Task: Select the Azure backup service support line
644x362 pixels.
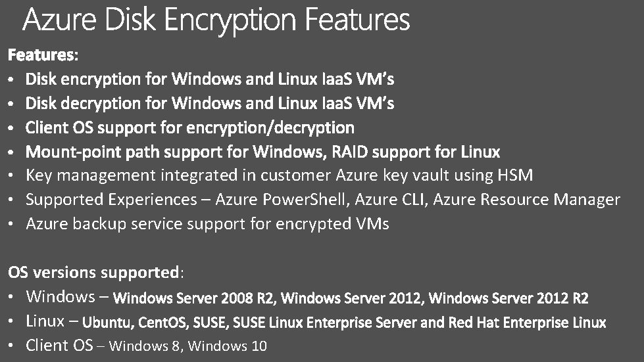Action: click(207, 224)
